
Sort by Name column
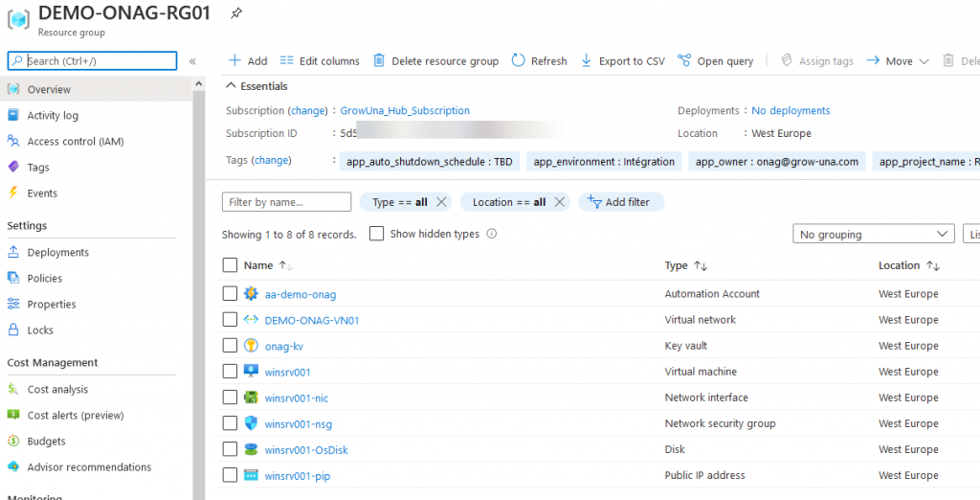(268, 265)
